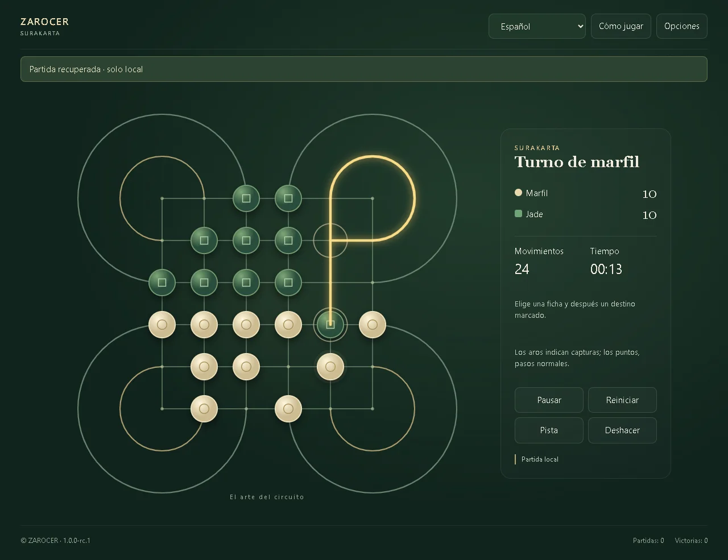Choose the ivory piece just left of the highlighted jade
The height and width of the screenshot is (560, 728).
tap(288, 325)
